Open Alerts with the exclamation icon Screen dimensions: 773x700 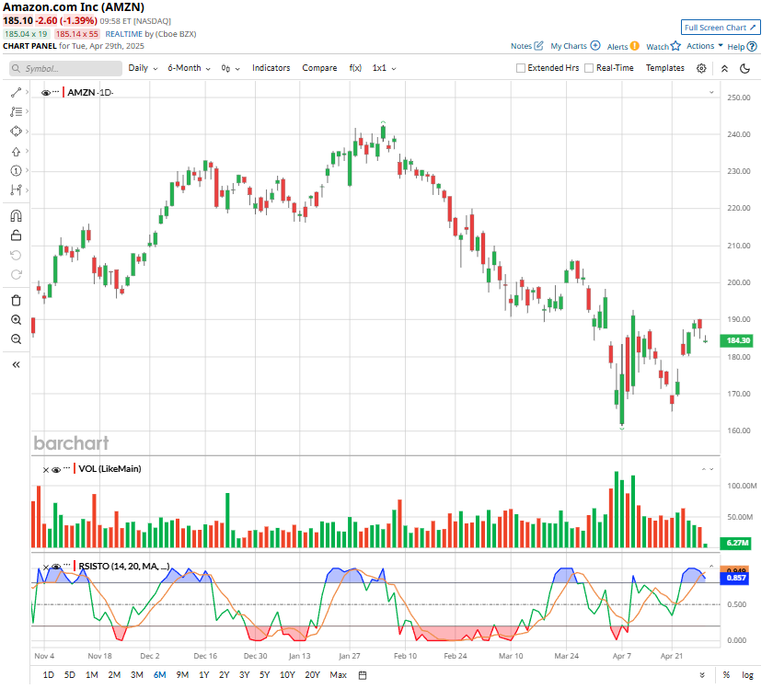[635, 46]
